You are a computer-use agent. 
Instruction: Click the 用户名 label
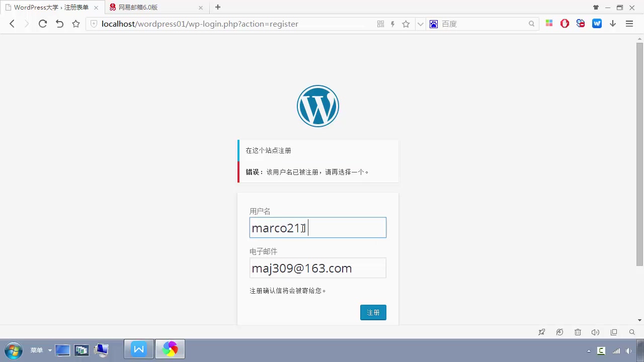click(260, 211)
